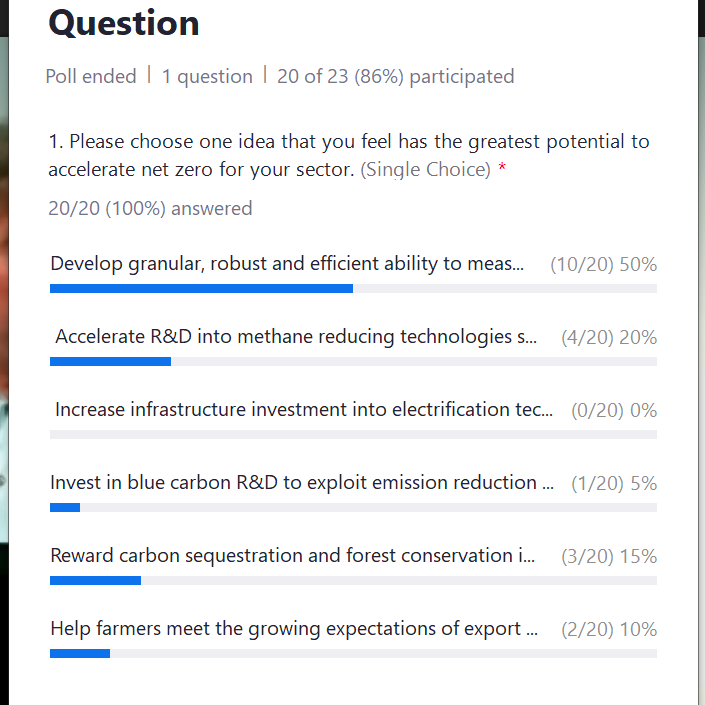This screenshot has width=705, height=705.
Task: Click 'Increase infrastructure investment into electrification' option
Action: (304, 410)
